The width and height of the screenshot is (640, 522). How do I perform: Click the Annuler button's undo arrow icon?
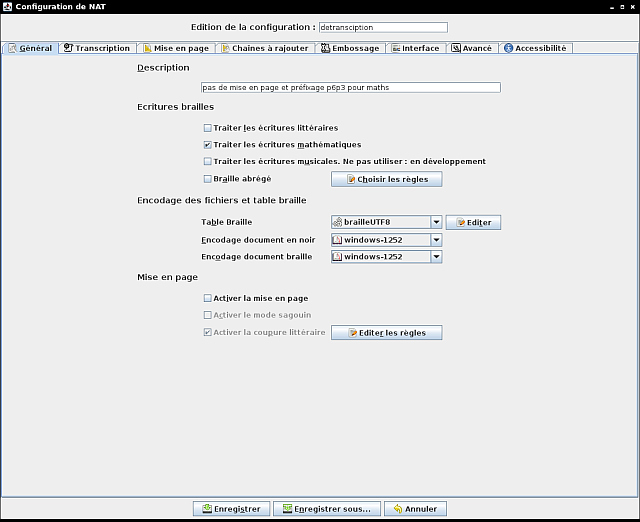click(x=396, y=509)
